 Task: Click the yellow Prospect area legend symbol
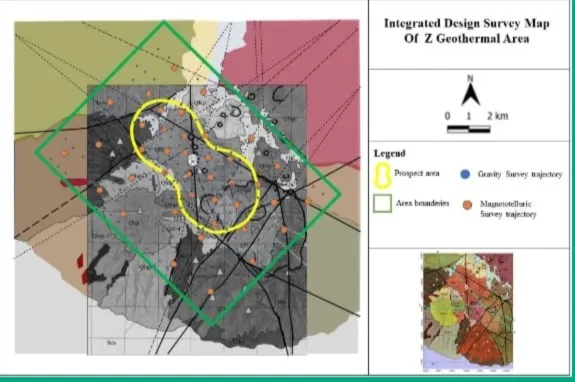382,175
